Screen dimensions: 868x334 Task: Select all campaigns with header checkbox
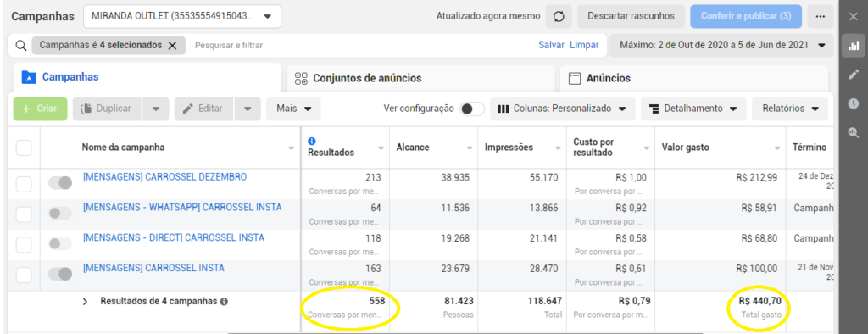[24, 148]
